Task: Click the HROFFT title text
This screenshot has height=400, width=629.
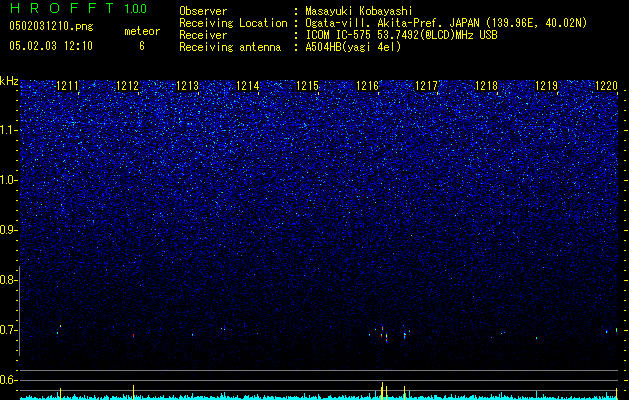Action: point(63,8)
